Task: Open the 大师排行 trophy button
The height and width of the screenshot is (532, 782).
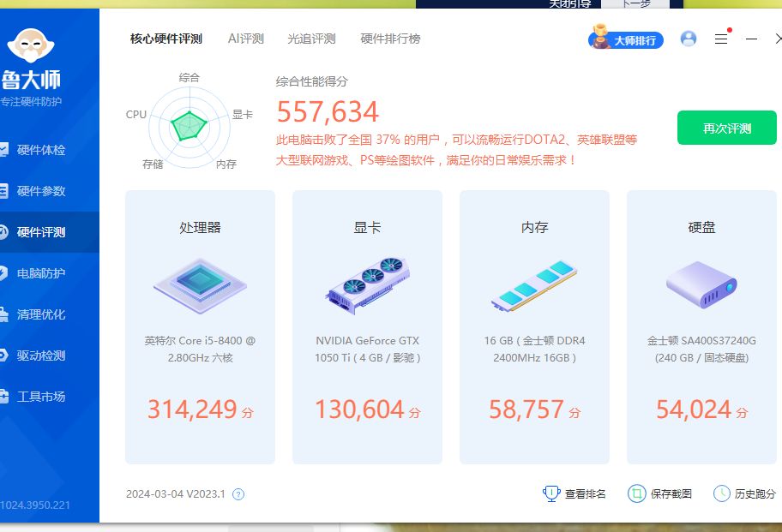Action: [x=626, y=39]
